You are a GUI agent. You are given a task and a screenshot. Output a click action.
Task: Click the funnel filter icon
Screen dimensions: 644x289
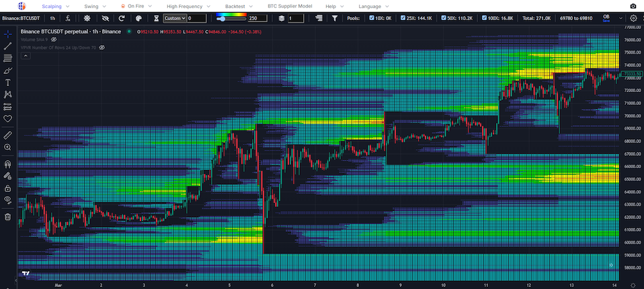[335, 18]
